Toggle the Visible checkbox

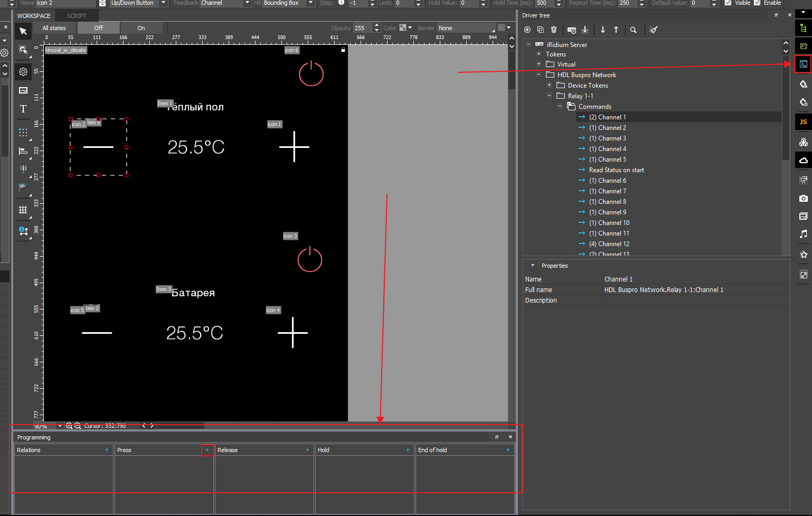tap(728, 3)
